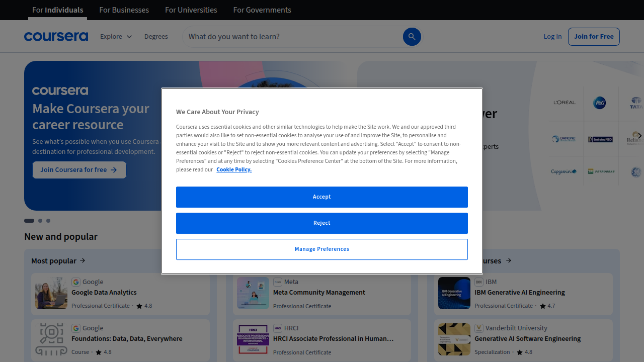Click the Google logo beside Foundations course

tap(76, 328)
